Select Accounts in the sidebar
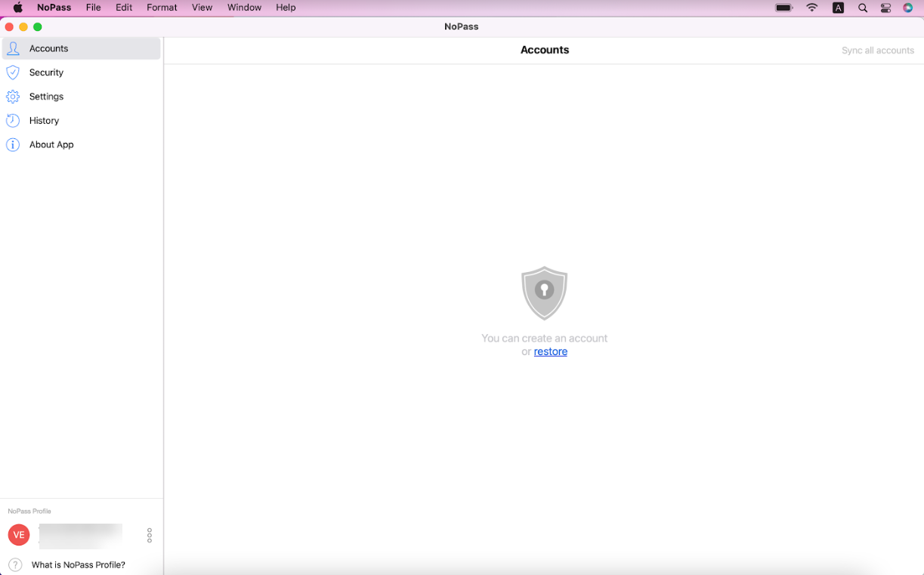The width and height of the screenshot is (924, 575). click(x=82, y=48)
